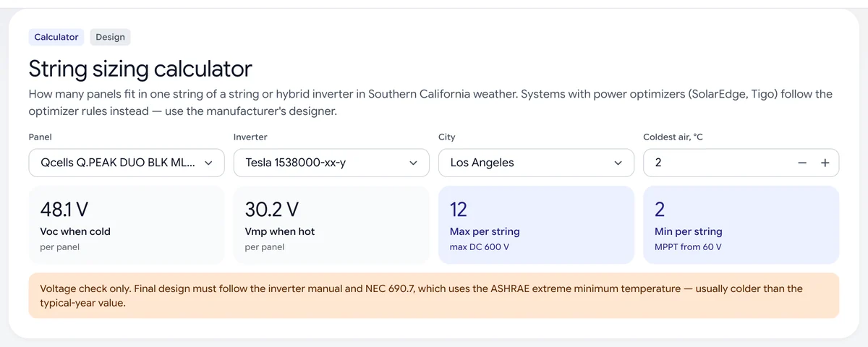868x347 pixels.
Task: Click the 48.1 V Voc when cold value
Action: [x=64, y=210]
